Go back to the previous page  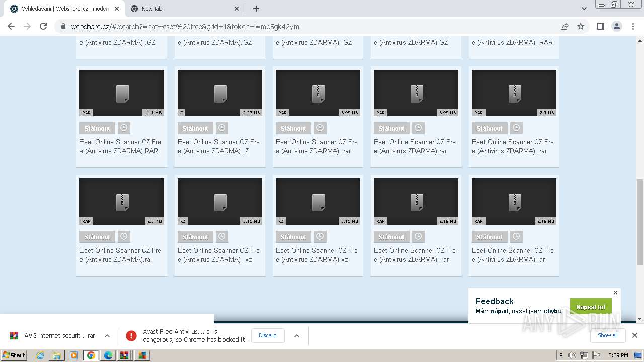[11, 26]
